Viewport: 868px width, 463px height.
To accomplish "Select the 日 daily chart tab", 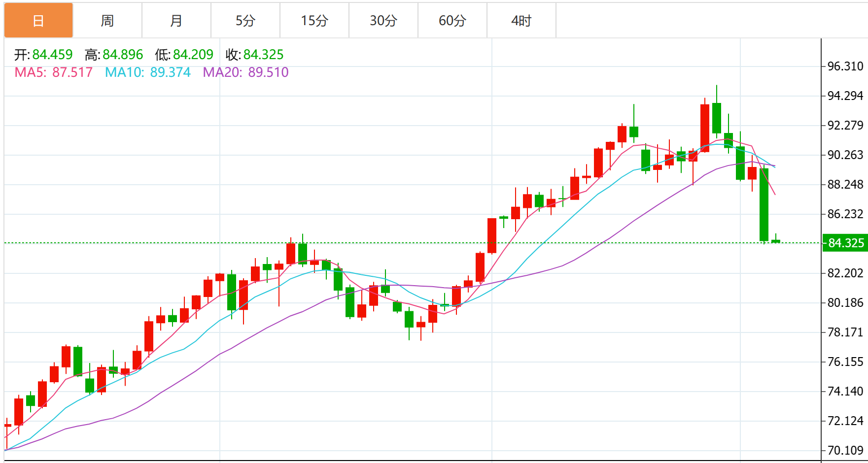I will 38,21.
